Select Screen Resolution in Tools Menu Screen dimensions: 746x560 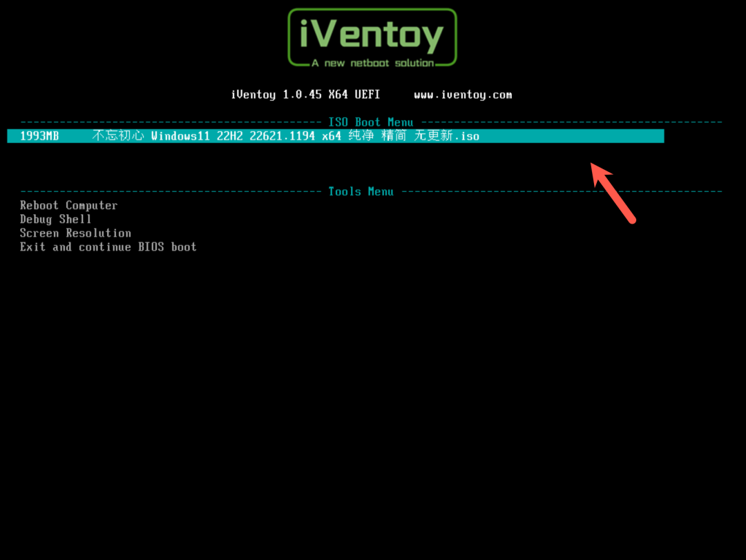[x=76, y=233]
